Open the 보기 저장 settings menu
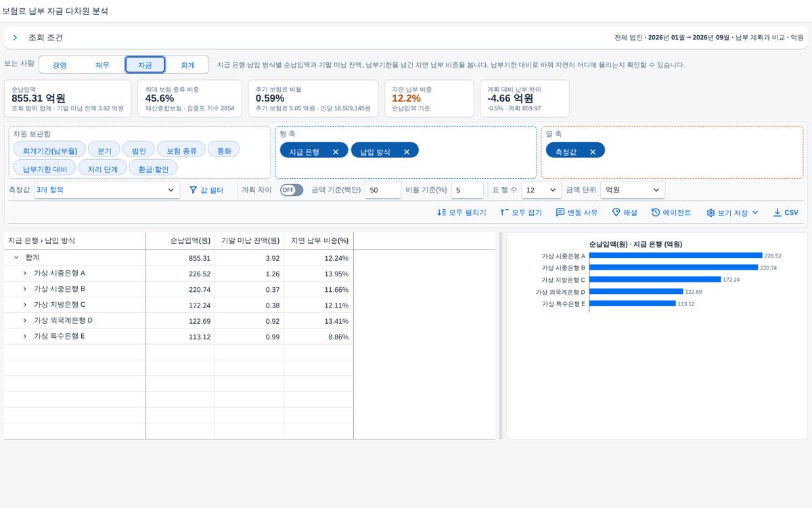Viewport: 812px width, 508px height. click(x=732, y=213)
